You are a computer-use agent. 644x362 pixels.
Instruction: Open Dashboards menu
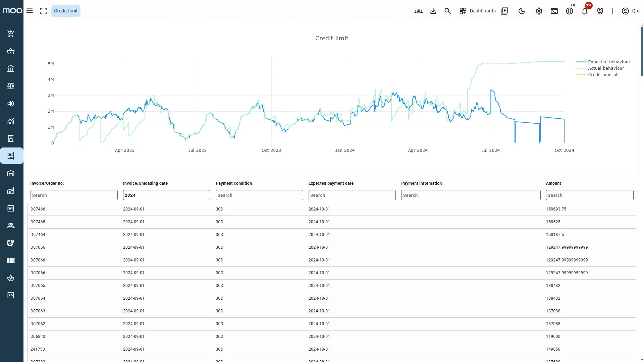[x=478, y=11]
